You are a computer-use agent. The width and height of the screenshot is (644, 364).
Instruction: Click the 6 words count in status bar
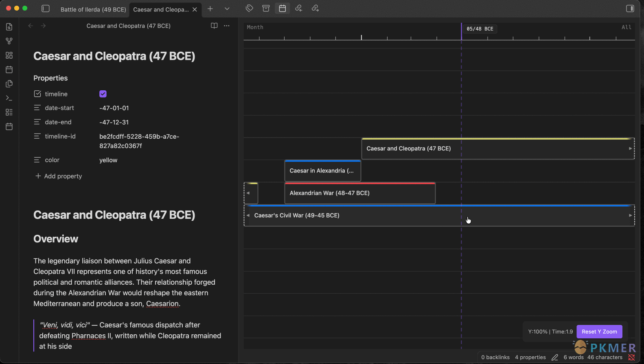(x=574, y=357)
